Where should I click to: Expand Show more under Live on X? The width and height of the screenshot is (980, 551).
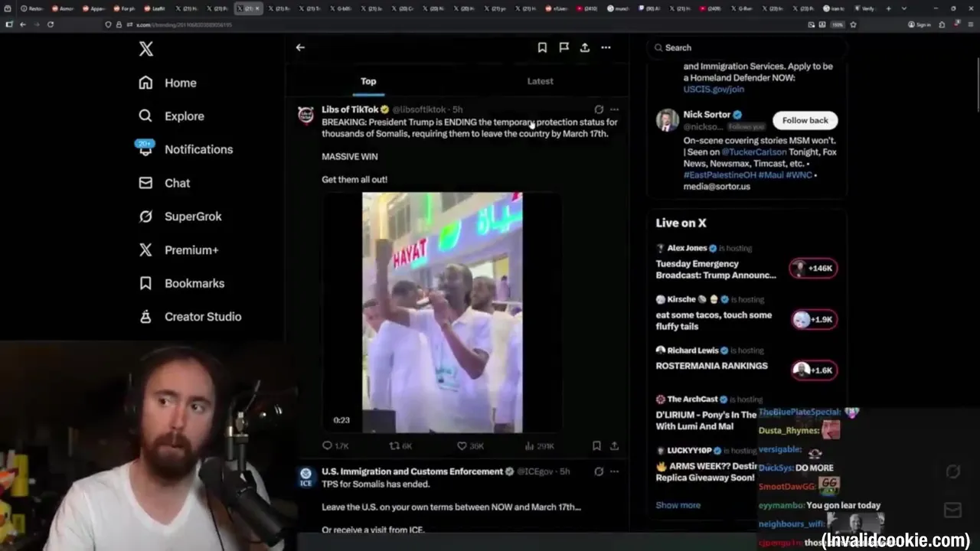(x=678, y=505)
